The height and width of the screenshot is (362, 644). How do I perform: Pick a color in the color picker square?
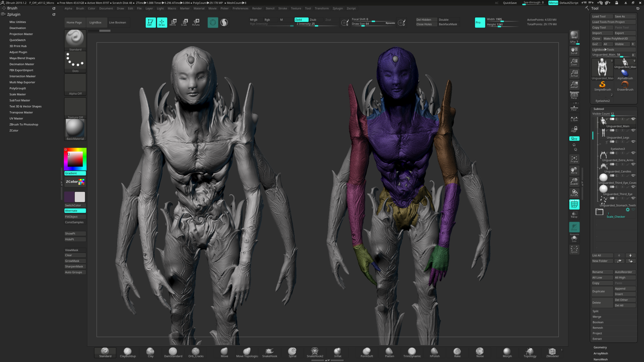coord(75,159)
